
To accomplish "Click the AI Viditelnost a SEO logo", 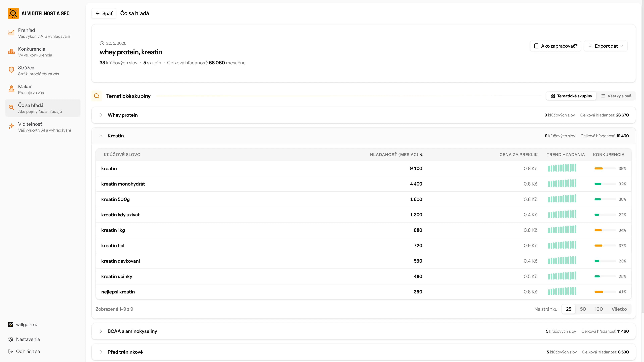I will coord(13,13).
